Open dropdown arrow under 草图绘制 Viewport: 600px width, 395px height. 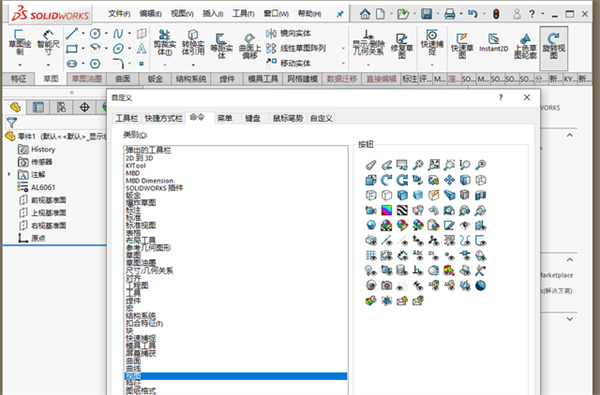coord(20,65)
